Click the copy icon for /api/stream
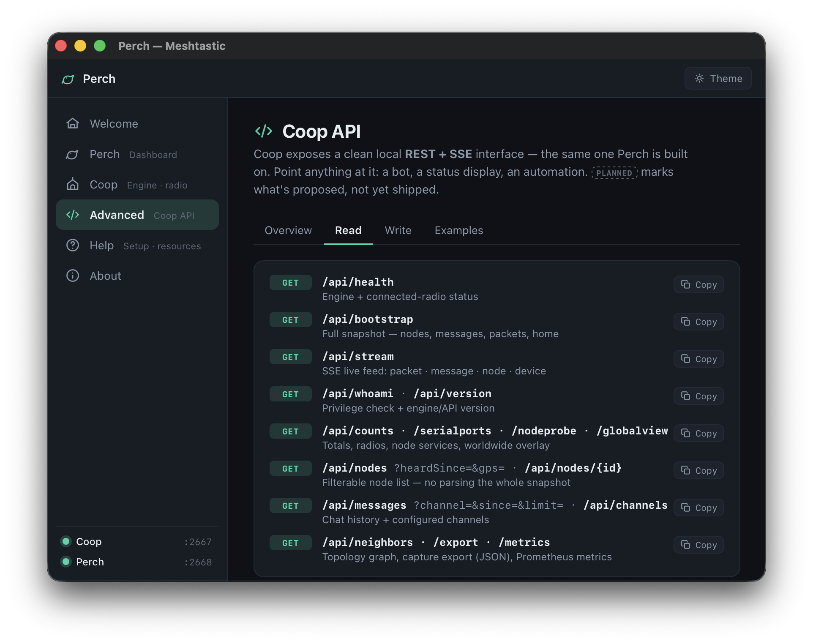 point(685,359)
